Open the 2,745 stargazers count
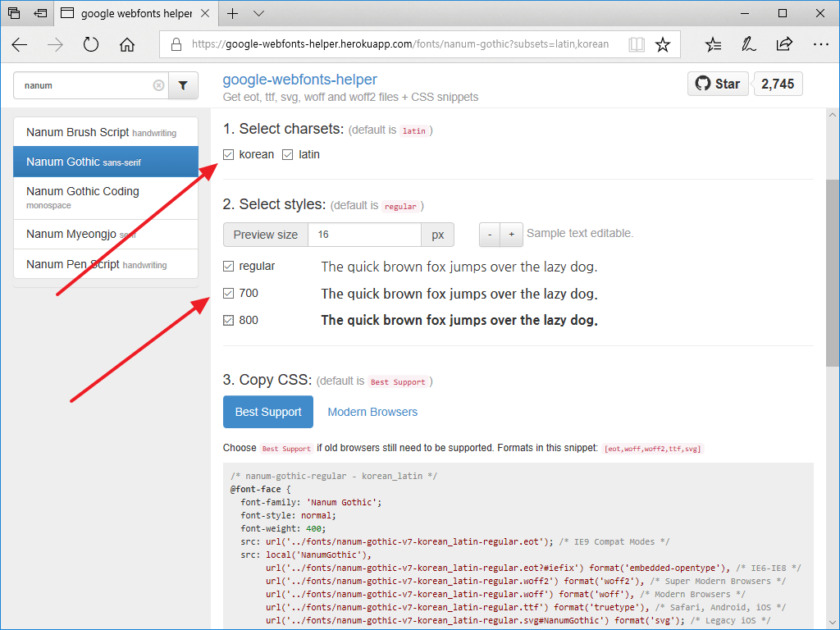Image resolution: width=840 pixels, height=630 pixels. pos(778,84)
